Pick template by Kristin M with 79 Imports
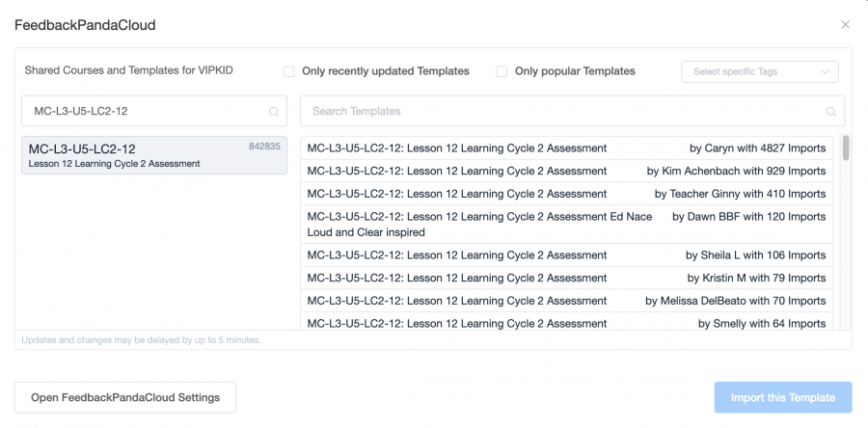This screenshot has height=428, width=868. pyautogui.click(x=566, y=278)
